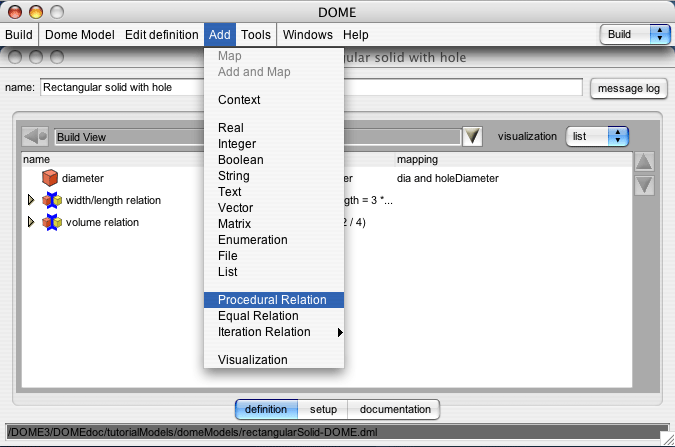Viewport: 675px width, 447px height.
Task: Add a String parameter
Action: (274, 176)
